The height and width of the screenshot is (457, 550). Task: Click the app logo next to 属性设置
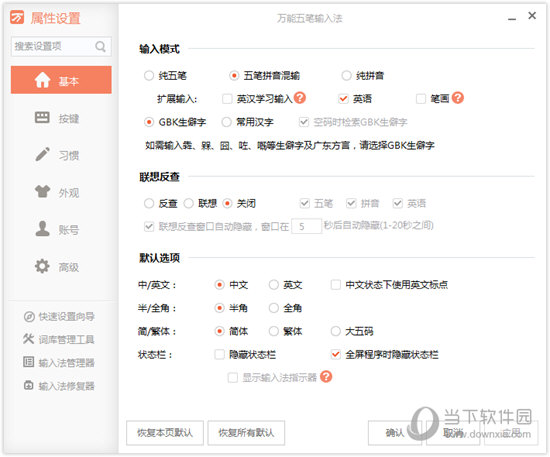coord(17,17)
